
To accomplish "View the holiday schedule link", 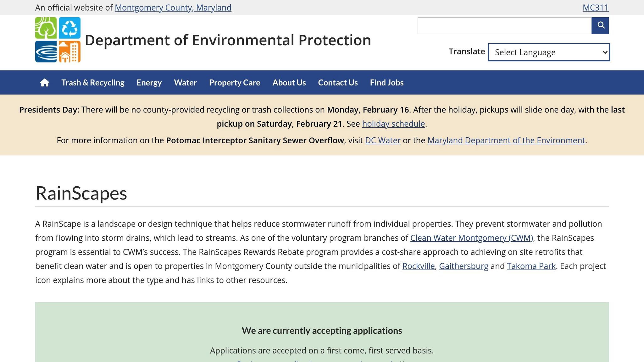I will pyautogui.click(x=393, y=124).
